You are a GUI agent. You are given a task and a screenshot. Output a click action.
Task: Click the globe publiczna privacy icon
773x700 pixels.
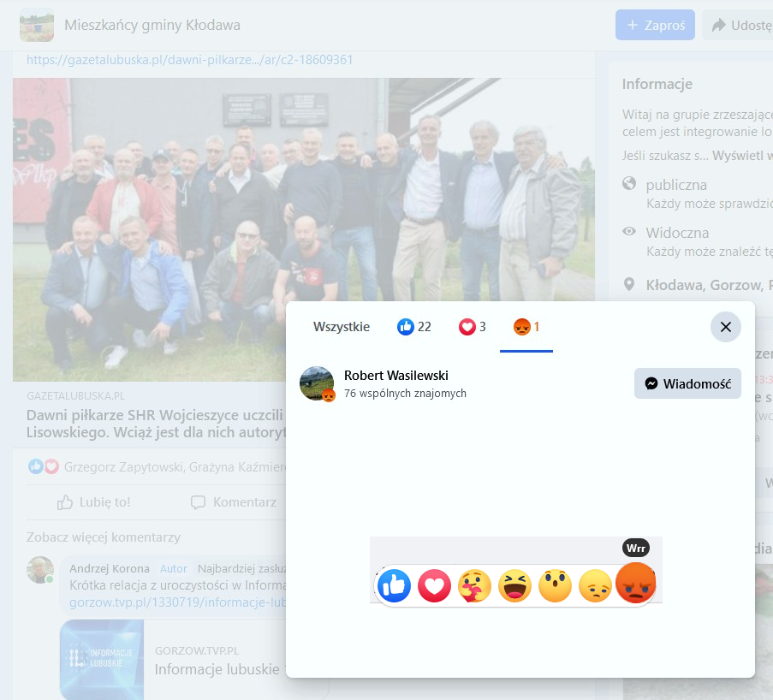coord(629,184)
